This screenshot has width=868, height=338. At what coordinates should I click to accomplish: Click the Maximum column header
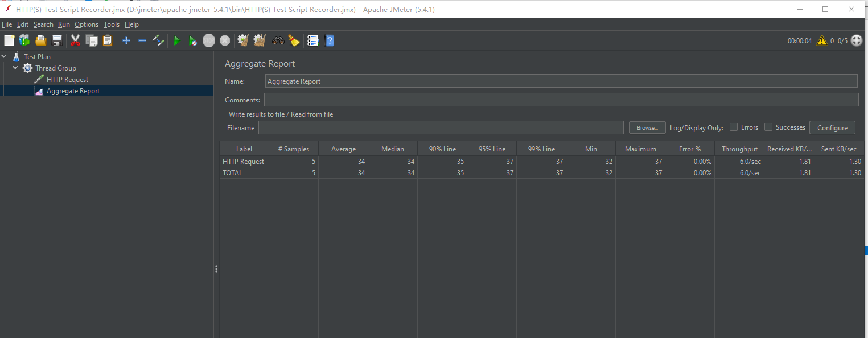(640, 149)
